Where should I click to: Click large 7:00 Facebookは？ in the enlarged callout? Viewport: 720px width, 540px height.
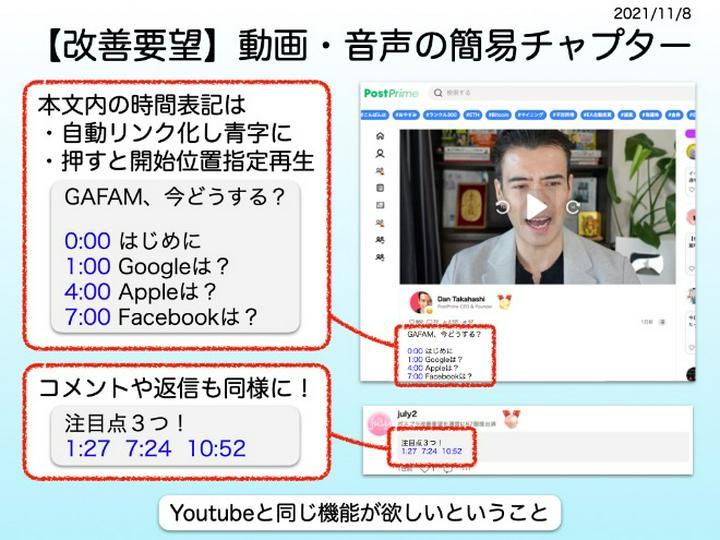click(x=160, y=316)
